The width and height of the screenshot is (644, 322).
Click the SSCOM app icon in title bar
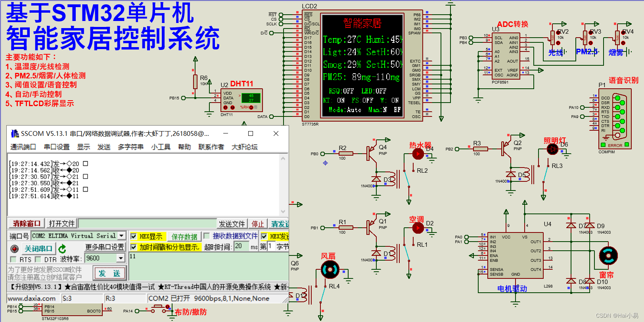point(15,133)
